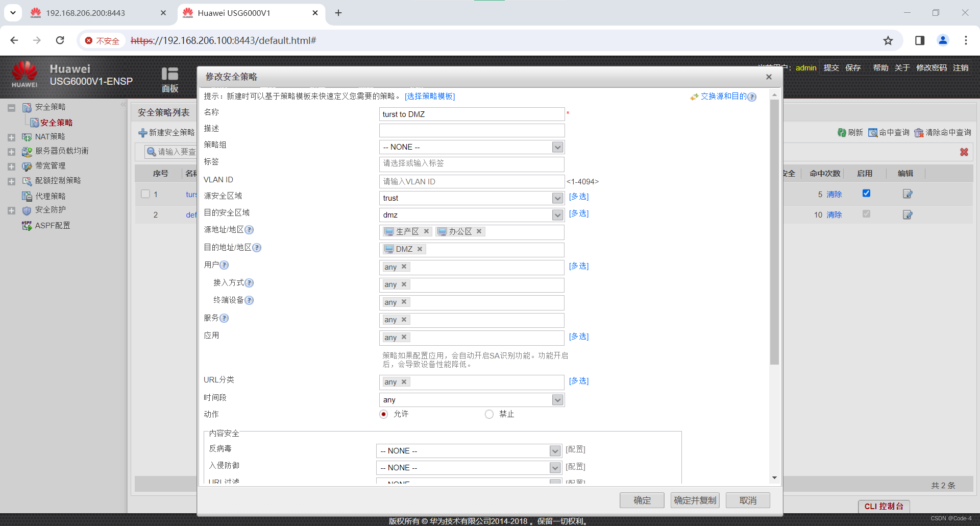Click the 刷新 refresh icon

[842, 133]
